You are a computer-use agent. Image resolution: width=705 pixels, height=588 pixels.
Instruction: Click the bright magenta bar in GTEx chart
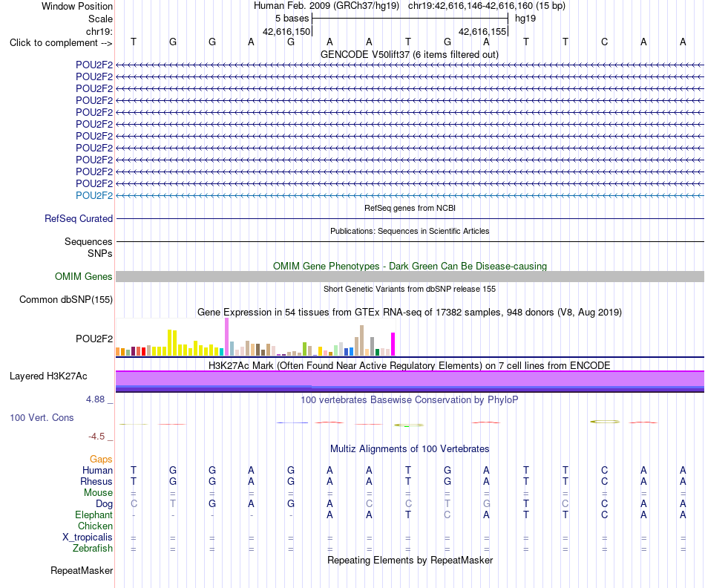(x=393, y=344)
